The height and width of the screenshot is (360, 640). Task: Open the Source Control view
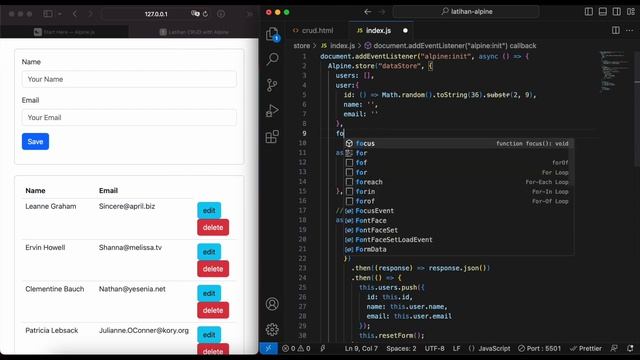(272, 85)
